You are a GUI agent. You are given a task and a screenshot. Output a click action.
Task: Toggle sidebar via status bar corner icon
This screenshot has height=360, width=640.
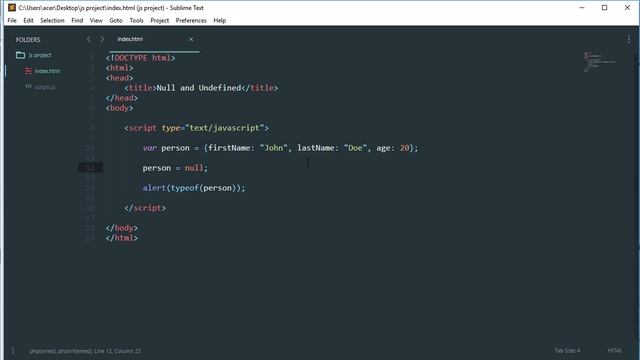13,351
